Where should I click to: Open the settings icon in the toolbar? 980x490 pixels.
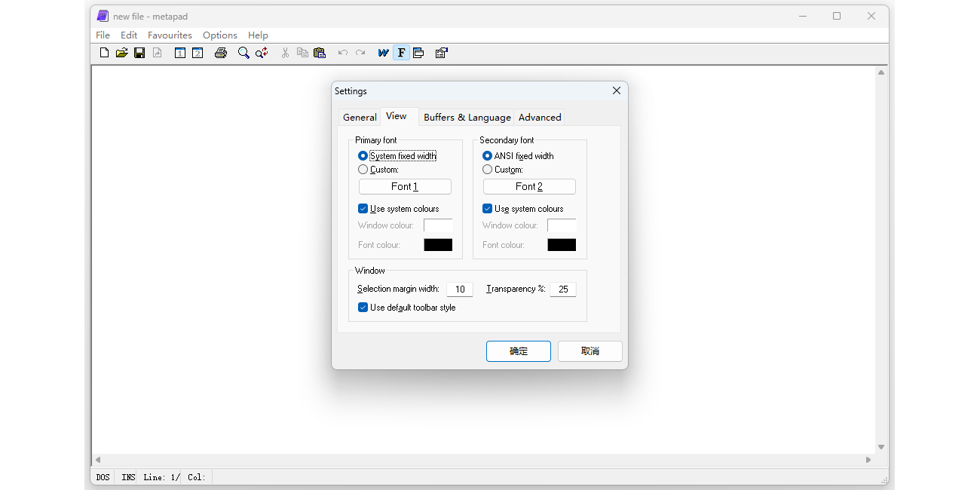tap(442, 53)
